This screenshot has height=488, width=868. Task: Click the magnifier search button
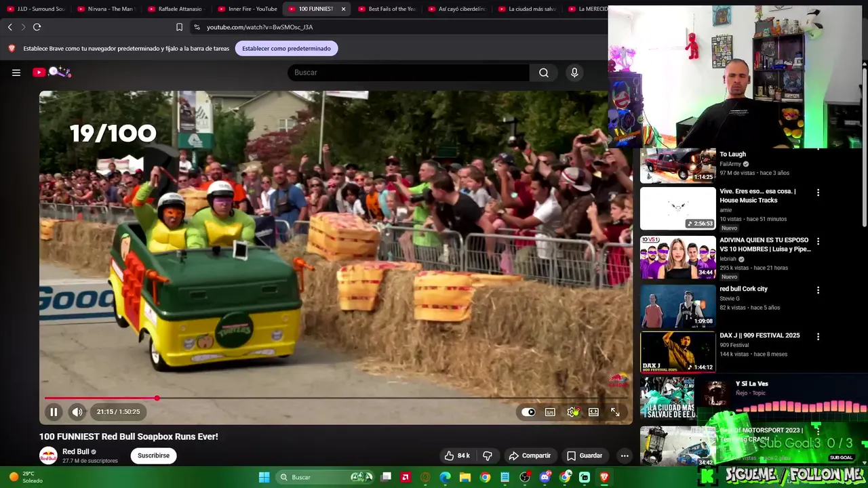544,73
